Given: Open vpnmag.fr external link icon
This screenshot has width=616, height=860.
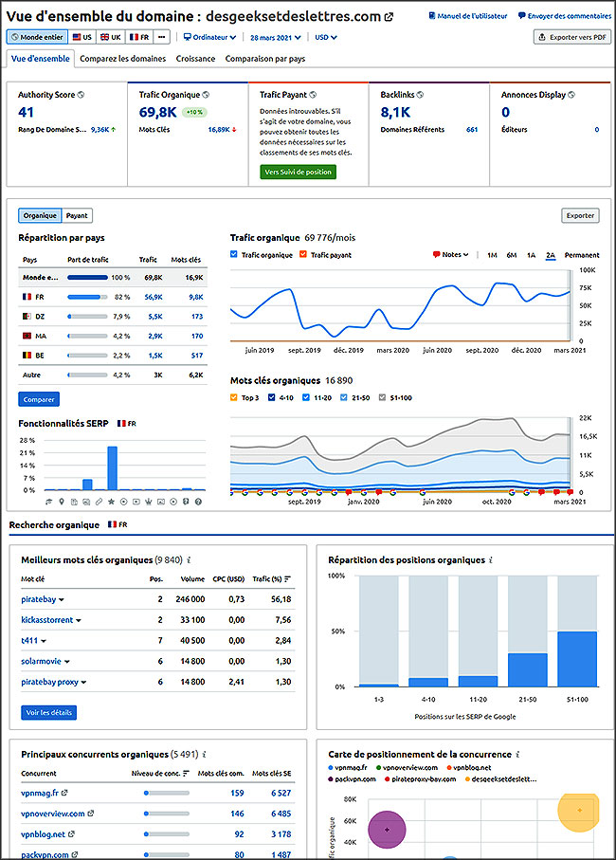Looking at the screenshot, I should pyautogui.click(x=64, y=793).
